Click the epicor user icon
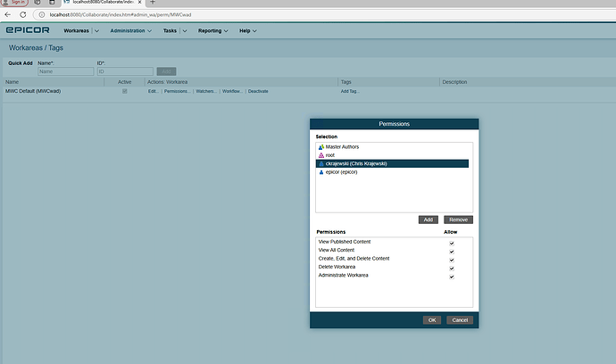This screenshot has height=364, width=616. pos(321,172)
